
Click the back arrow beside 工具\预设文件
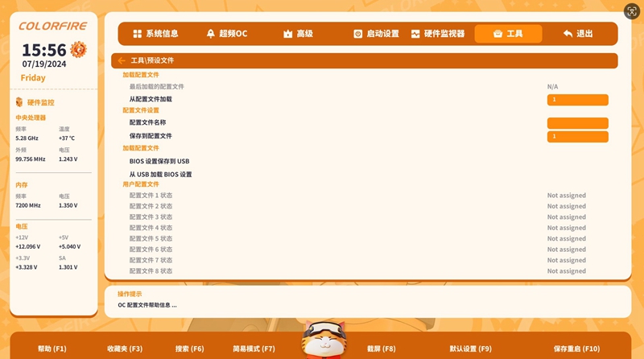[x=122, y=60]
